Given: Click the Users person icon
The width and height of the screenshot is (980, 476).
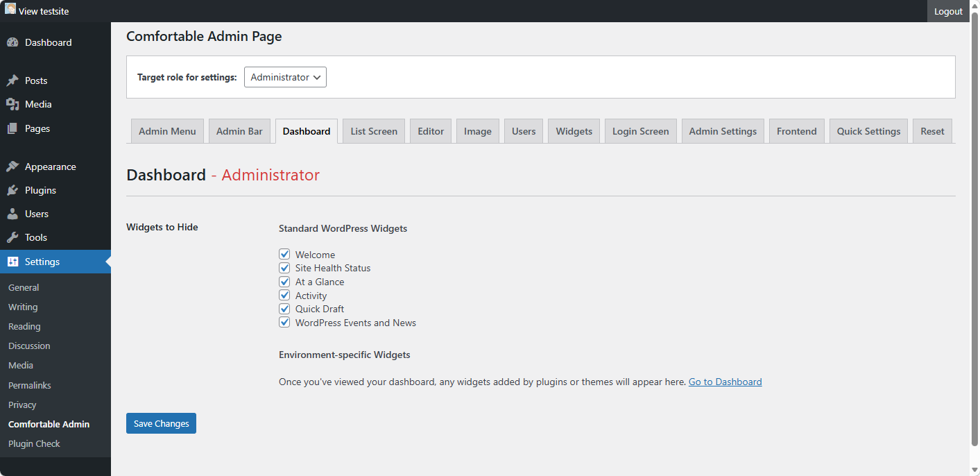Looking at the screenshot, I should 12,214.
